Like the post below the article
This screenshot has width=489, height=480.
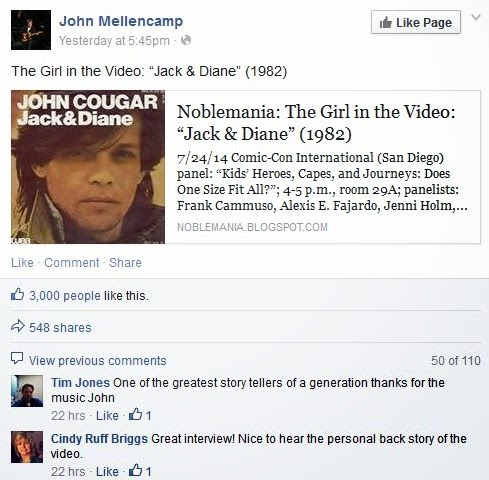pyautogui.click(x=22, y=263)
